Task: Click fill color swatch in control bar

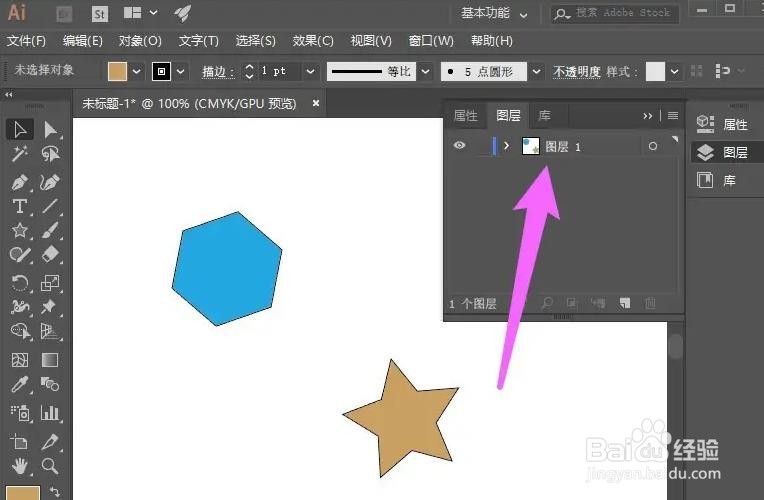Action: click(117, 72)
